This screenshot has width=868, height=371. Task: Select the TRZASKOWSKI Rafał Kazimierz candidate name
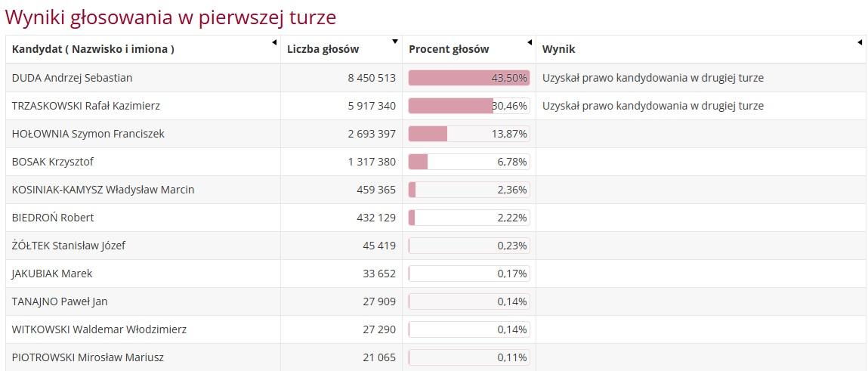pos(86,106)
